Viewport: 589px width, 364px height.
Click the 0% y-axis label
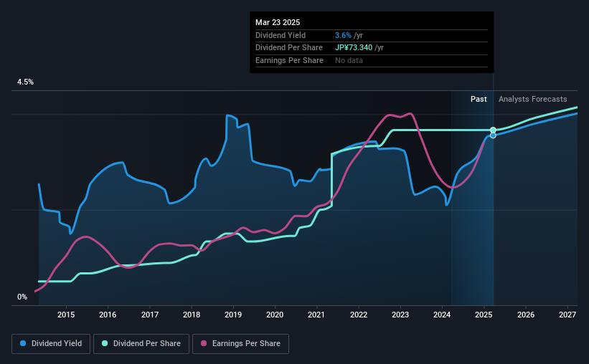(22, 297)
